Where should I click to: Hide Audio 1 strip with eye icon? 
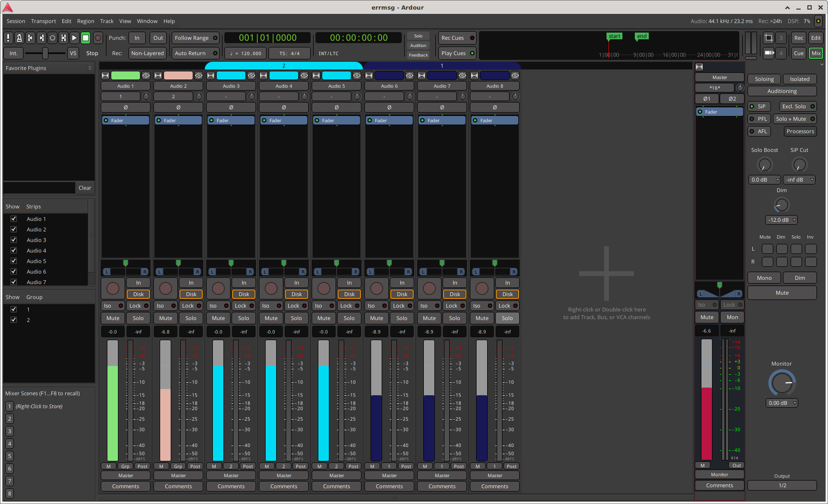coord(146,76)
